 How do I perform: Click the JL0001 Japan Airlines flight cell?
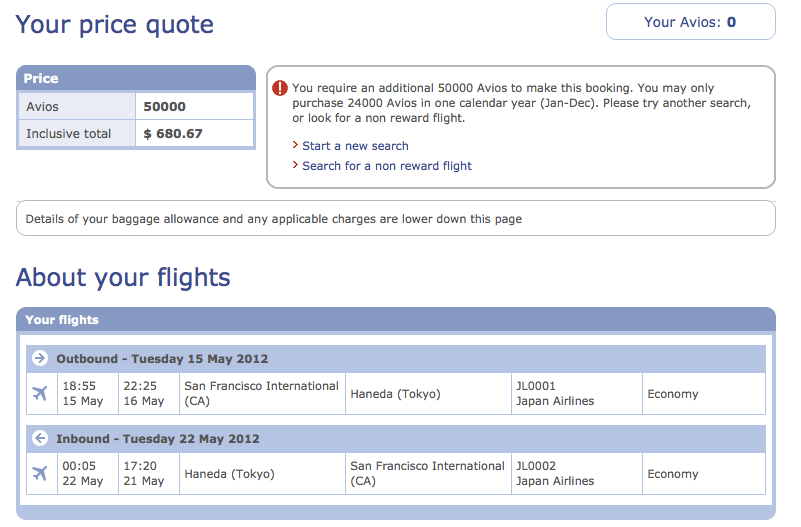(x=577, y=394)
